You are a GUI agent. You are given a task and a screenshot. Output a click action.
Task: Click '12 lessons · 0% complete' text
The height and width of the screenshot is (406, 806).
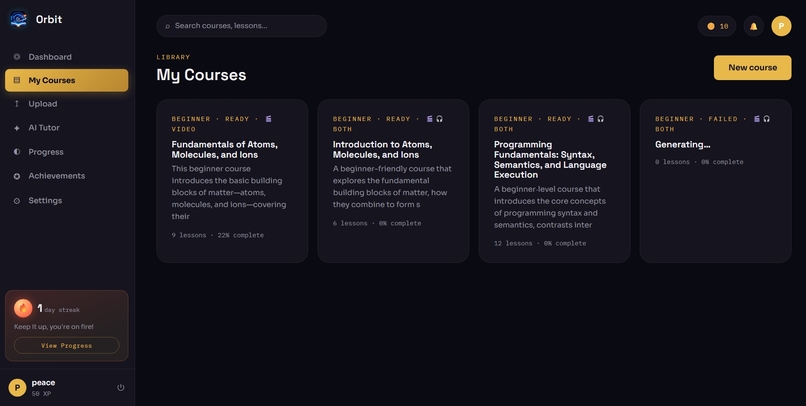[x=540, y=244]
